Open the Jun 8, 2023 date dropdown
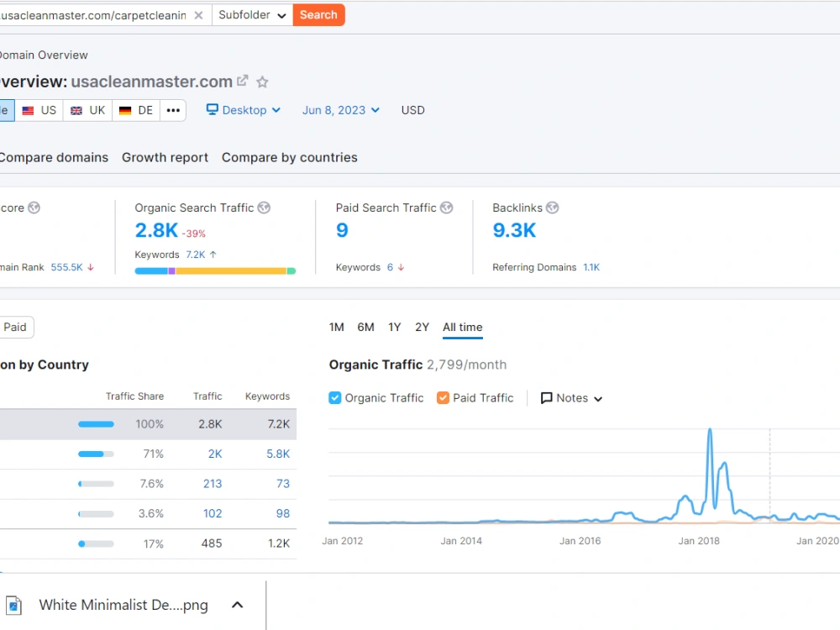840x630 pixels. pos(341,110)
